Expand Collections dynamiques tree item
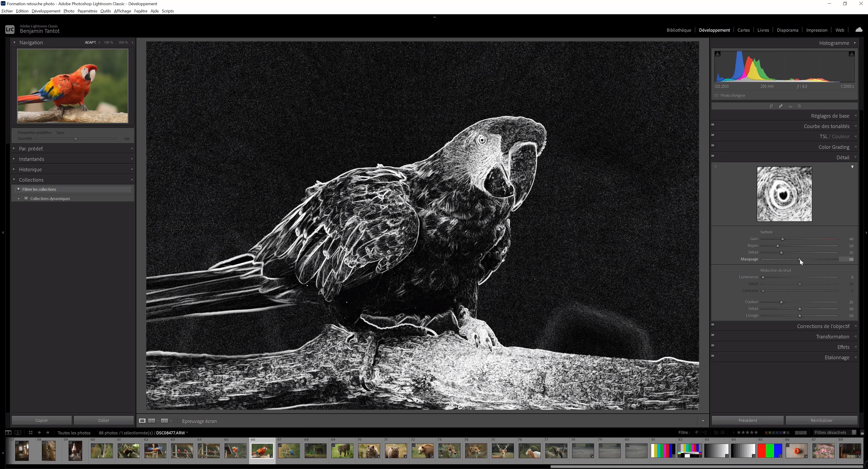 19,199
